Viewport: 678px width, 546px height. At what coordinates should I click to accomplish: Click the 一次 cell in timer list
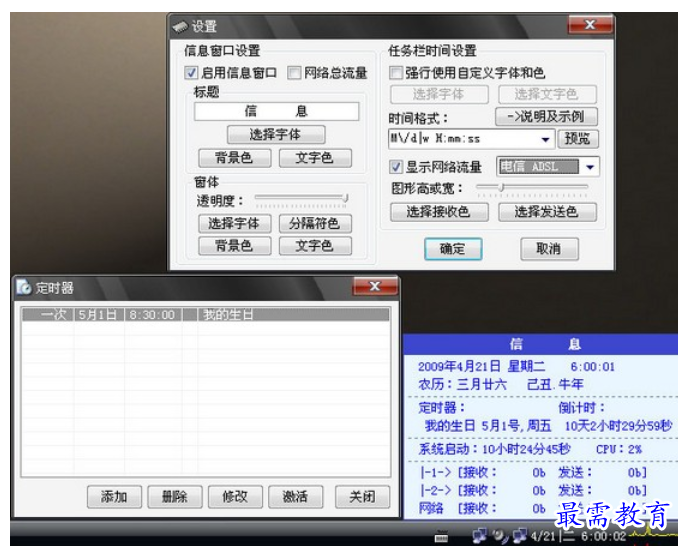point(48,314)
